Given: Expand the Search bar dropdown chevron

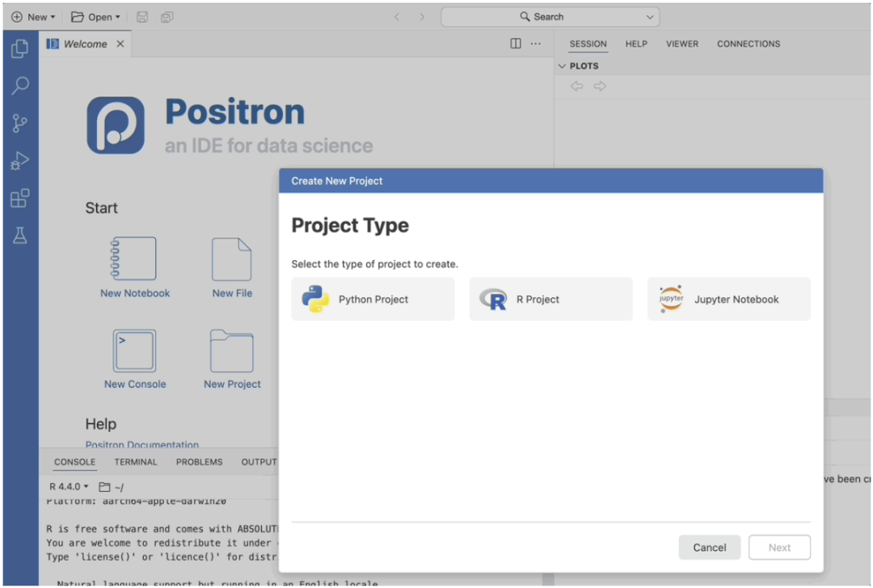Looking at the screenshot, I should [650, 17].
